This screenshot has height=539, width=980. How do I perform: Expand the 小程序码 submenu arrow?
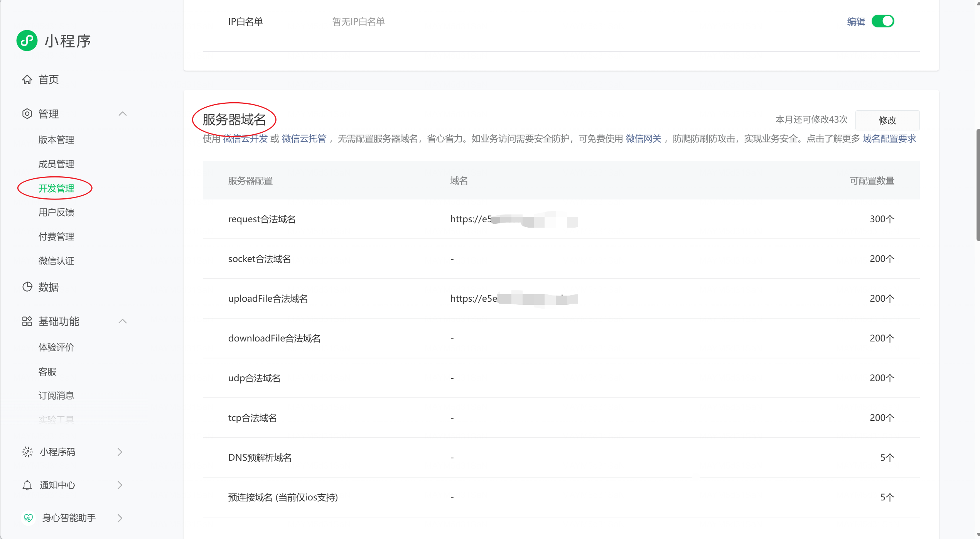(120, 452)
